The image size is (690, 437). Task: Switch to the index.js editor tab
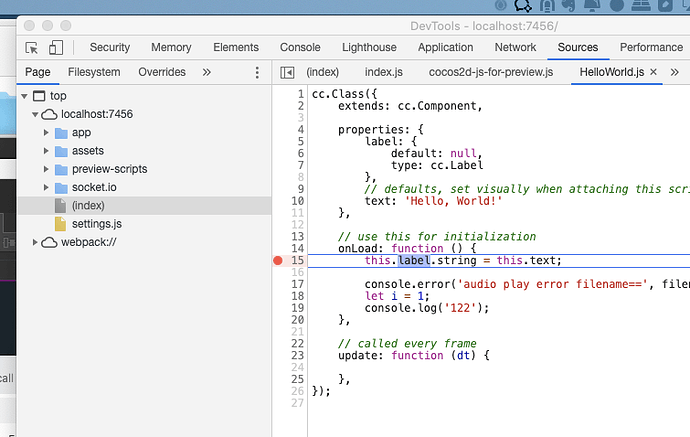[384, 72]
